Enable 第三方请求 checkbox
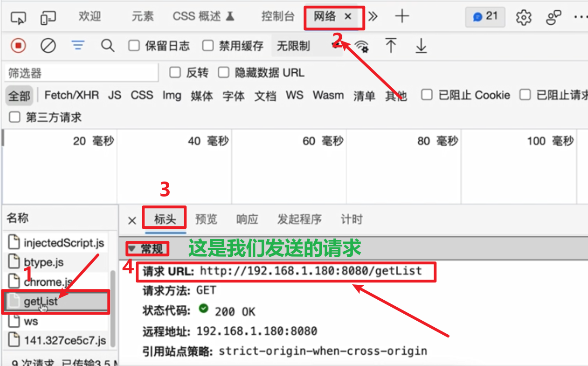 click(x=15, y=117)
